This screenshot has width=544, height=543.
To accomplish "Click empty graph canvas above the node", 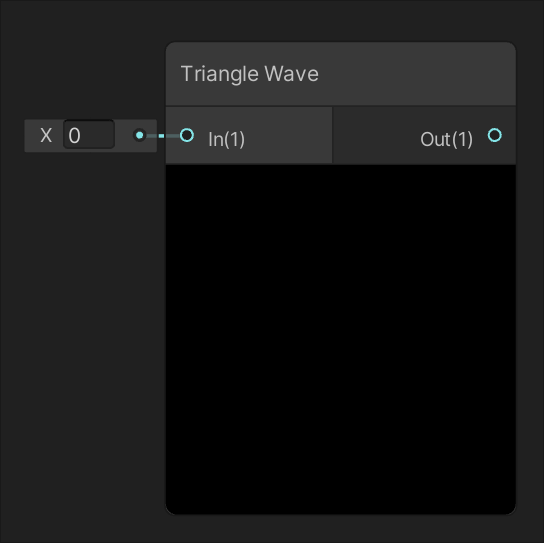I will tap(341, 20).
